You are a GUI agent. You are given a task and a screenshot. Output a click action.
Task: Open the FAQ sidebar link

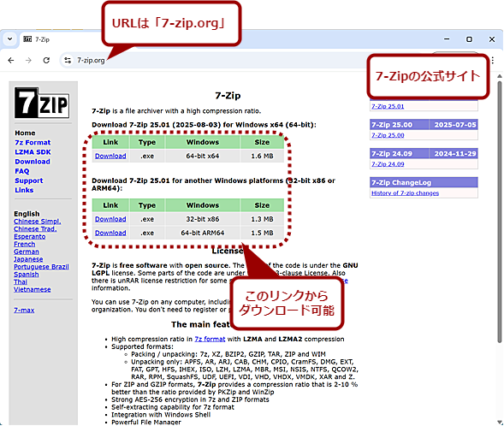click(x=22, y=171)
